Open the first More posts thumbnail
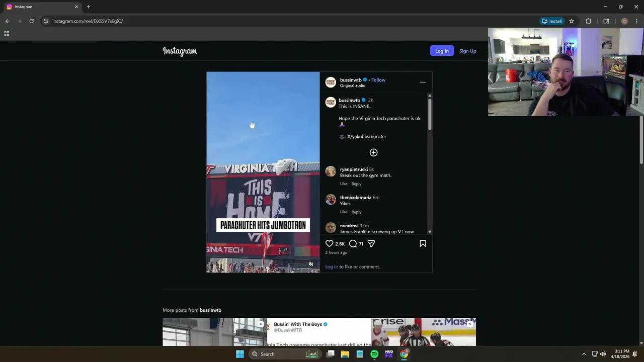The height and width of the screenshot is (362, 644). coord(214,332)
